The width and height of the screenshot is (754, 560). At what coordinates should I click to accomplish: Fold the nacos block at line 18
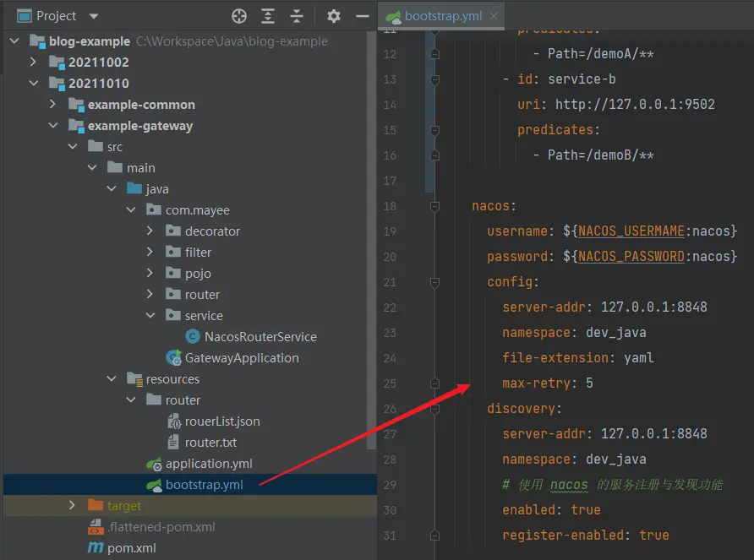[x=434, y=206]
